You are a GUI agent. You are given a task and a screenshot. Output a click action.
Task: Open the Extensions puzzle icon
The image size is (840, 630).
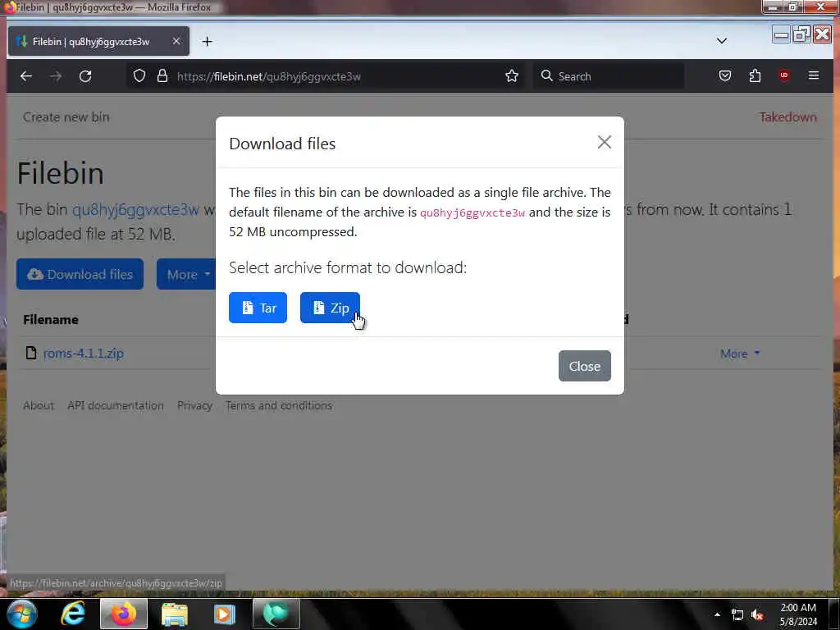click(x=755, y=75)
